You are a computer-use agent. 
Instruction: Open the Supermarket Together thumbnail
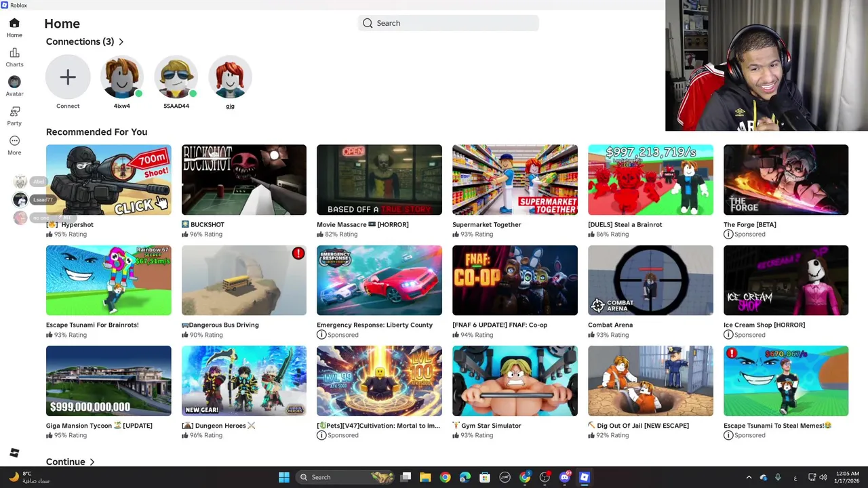coord(515,180)
